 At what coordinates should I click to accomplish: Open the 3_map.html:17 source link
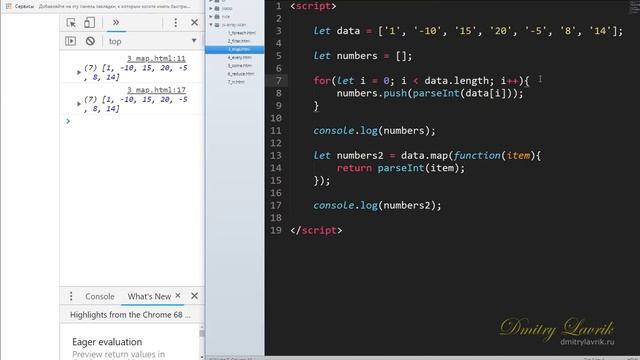(x=156, y=90)
